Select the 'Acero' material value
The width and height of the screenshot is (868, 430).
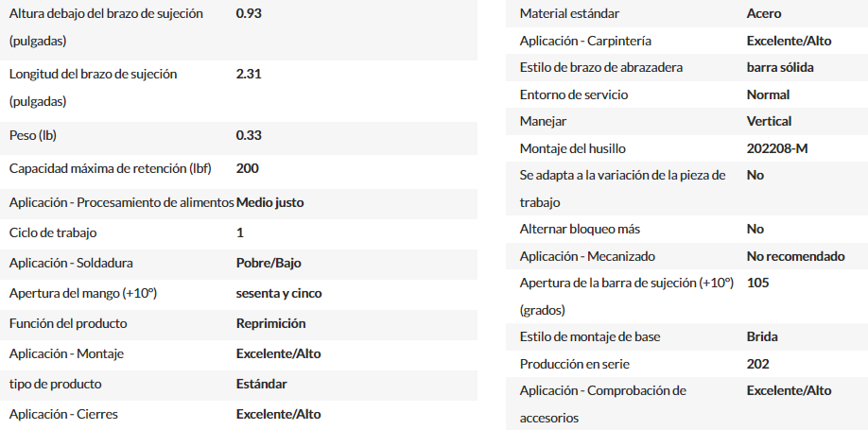764,14
